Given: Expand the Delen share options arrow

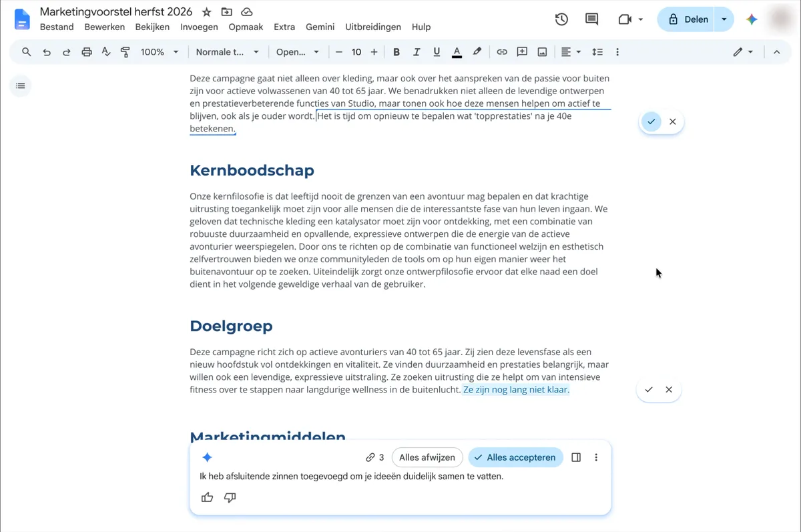Looking at the screenshot, I should tap(724, 19).
